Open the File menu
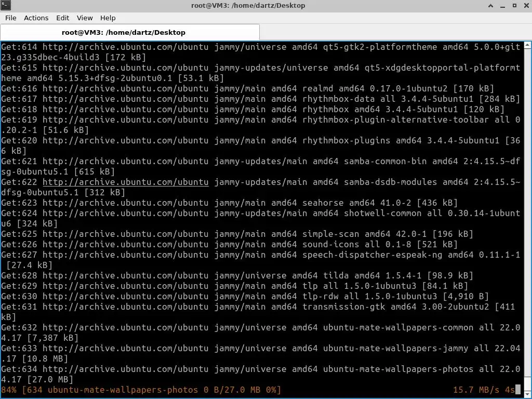The width and height of the screenshot is (532, 399). tap(10, 18)
